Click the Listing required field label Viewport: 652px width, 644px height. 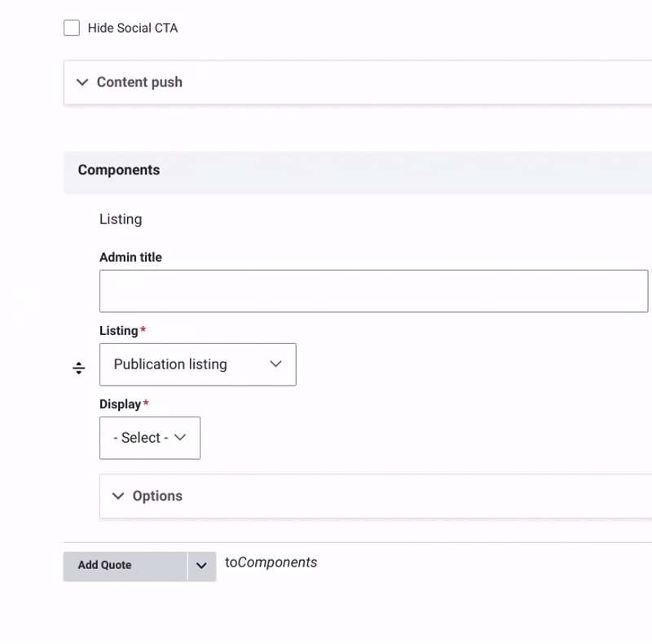(x=119, y=331)
